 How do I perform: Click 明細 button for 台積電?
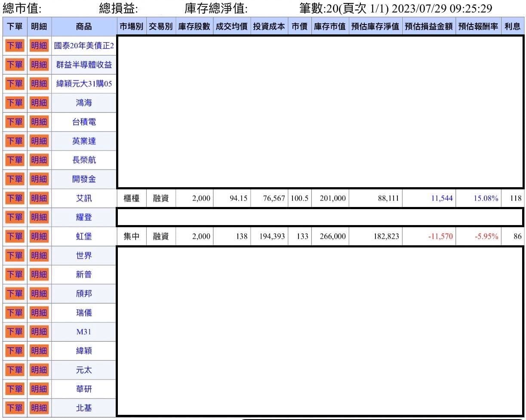point(39,122)
